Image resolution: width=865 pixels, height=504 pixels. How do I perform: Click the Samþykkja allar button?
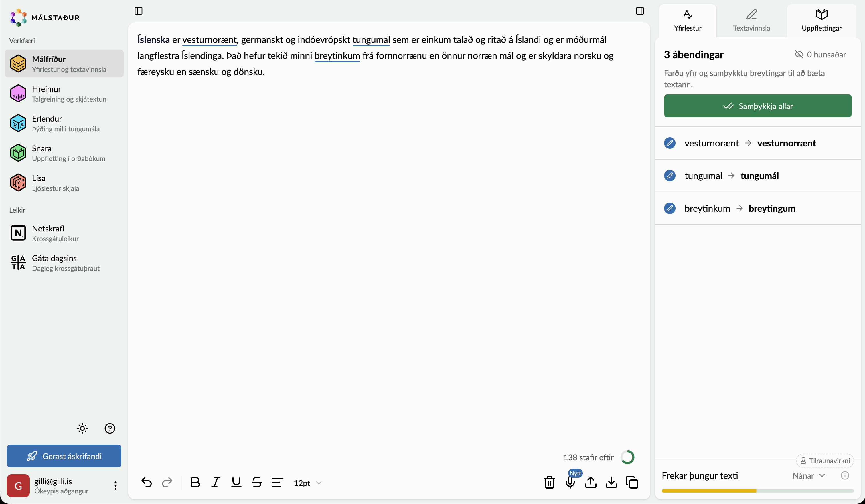pyautogui.click(x=758, y=106)
